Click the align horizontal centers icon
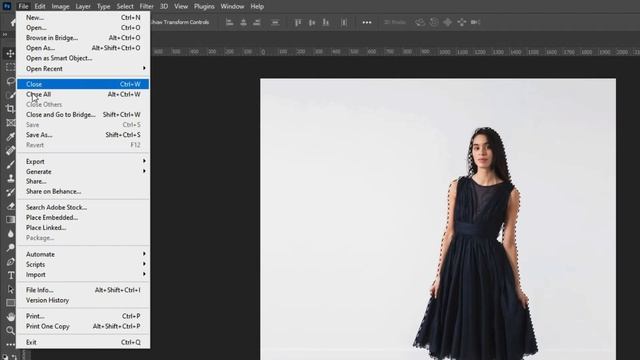 point(243,22)
